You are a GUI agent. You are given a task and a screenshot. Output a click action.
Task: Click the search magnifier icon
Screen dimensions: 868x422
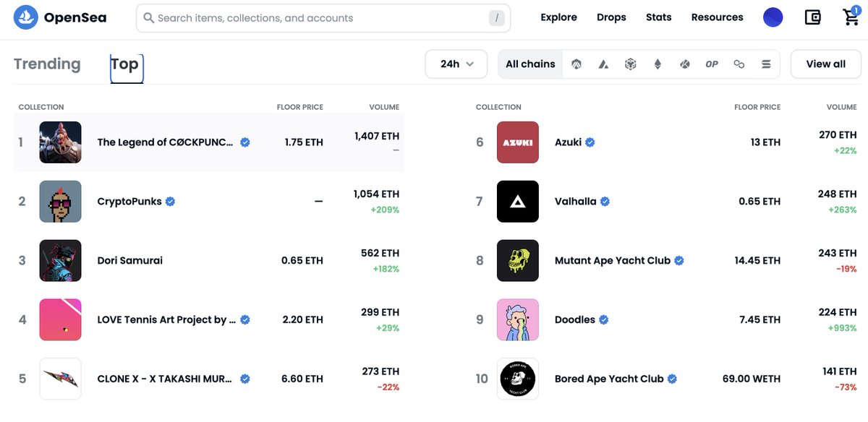point(148,18)
